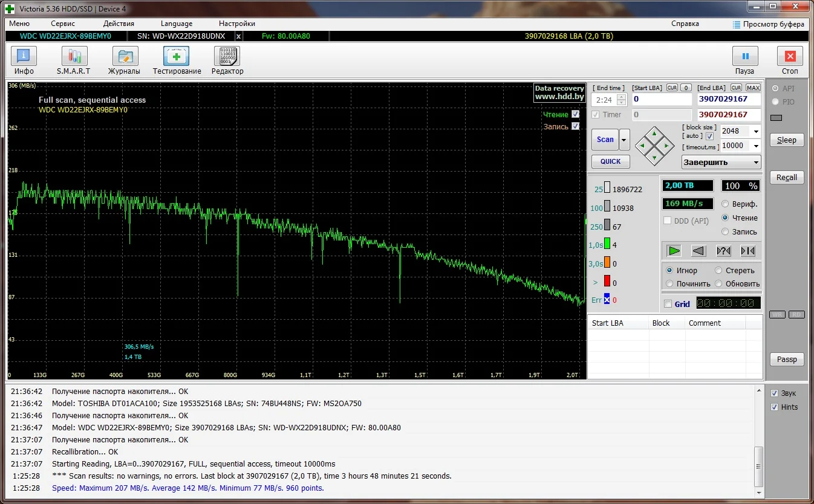The height and width of the screenshot is (504, 814).
Task: Open the timeout 10000 ms dropdown
Action: pos(755,146)
